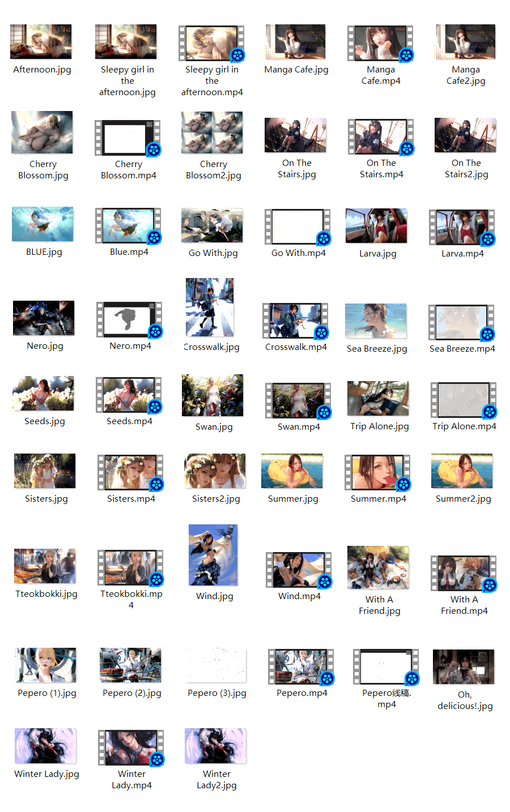Select the Afternoon.jpg image thumbnail
The height and width of the screenshot is (812, 510).
tap(41, 42)
